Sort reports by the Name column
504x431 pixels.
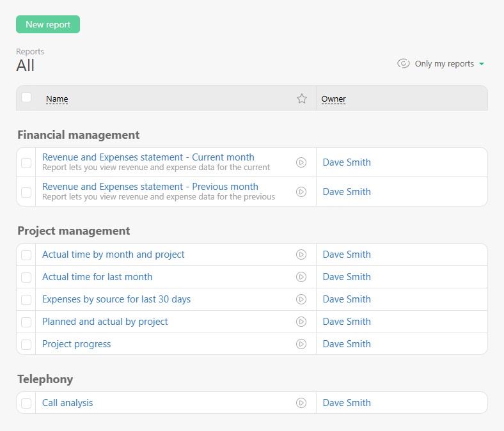pos(57,99)
